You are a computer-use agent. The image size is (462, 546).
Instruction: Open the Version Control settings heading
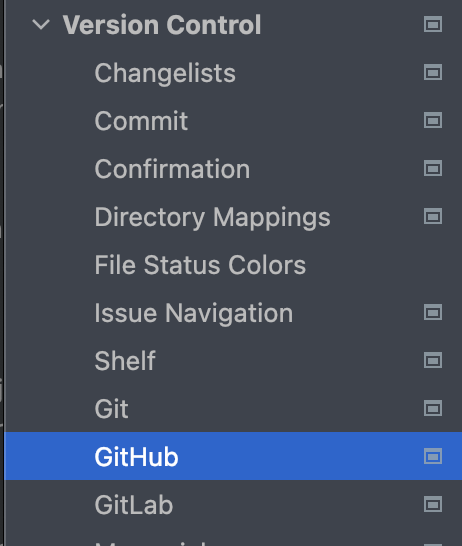[162, 25]
